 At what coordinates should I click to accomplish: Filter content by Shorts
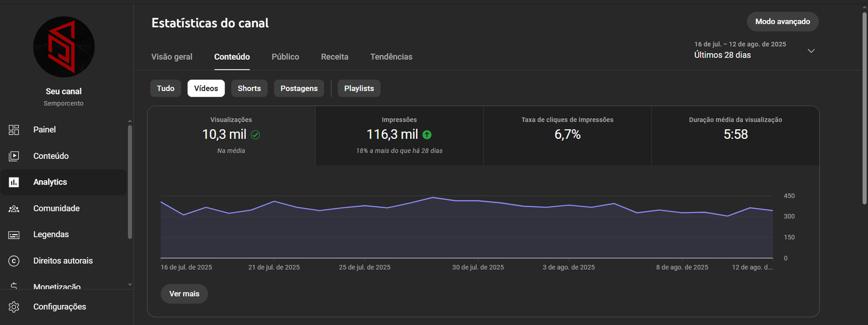coord(249,88)
